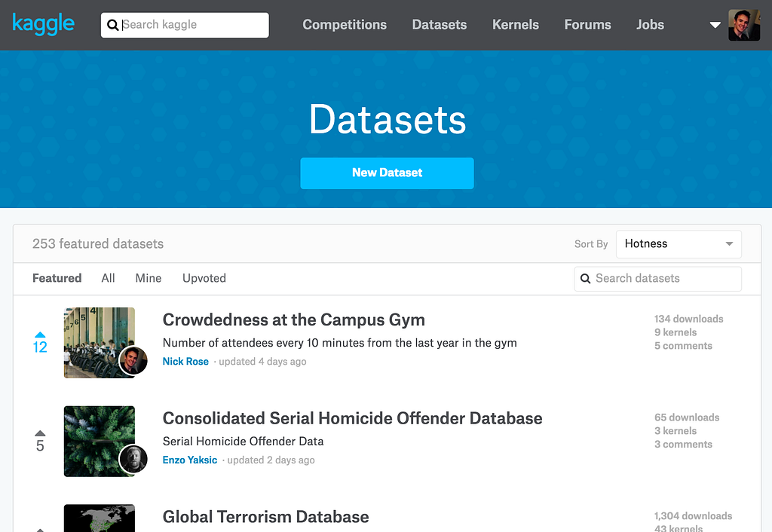Click 3 kernels on the homicide dataset
The image size is (772, 532).
[x=675, y=430]
